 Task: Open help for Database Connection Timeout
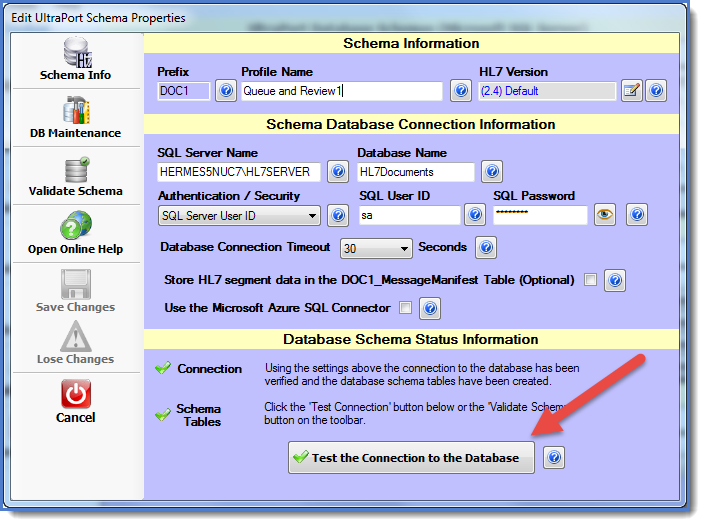click(486, 248)
